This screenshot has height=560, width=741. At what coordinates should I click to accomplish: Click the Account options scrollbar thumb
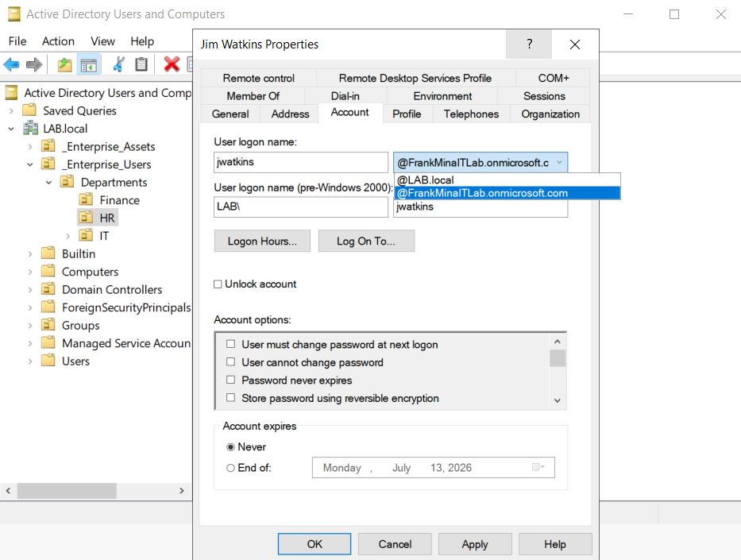[x=558, y=358]
